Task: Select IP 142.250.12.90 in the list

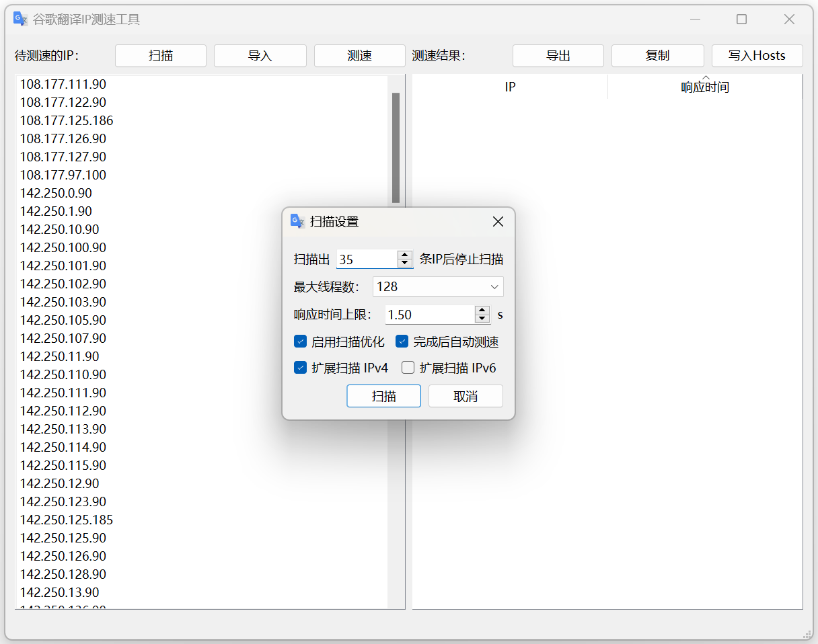Action: tap(60, 483)
